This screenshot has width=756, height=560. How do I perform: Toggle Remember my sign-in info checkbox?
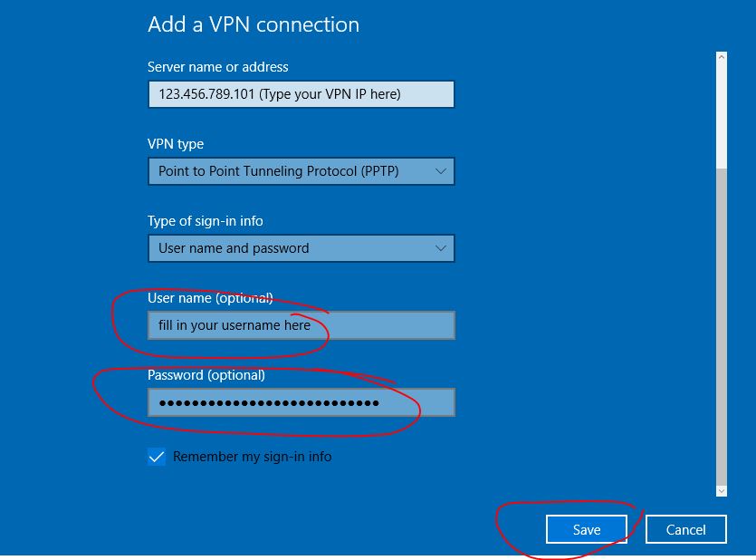coord(157,457)
